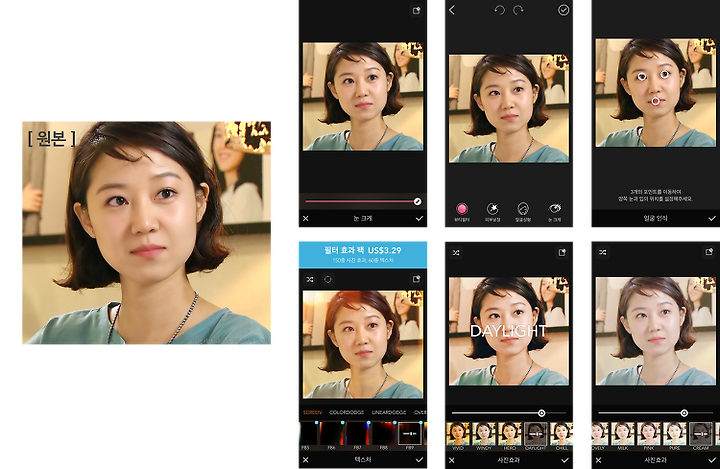Cancel with the X in the 텍스처 screen
This screenshot has width=720, height=469.
pos(306,460)
